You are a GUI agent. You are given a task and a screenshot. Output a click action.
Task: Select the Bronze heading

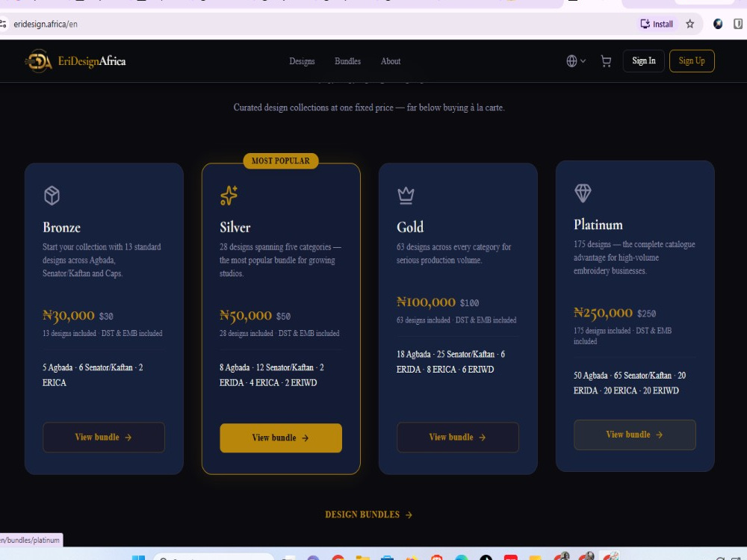[61, 227]
